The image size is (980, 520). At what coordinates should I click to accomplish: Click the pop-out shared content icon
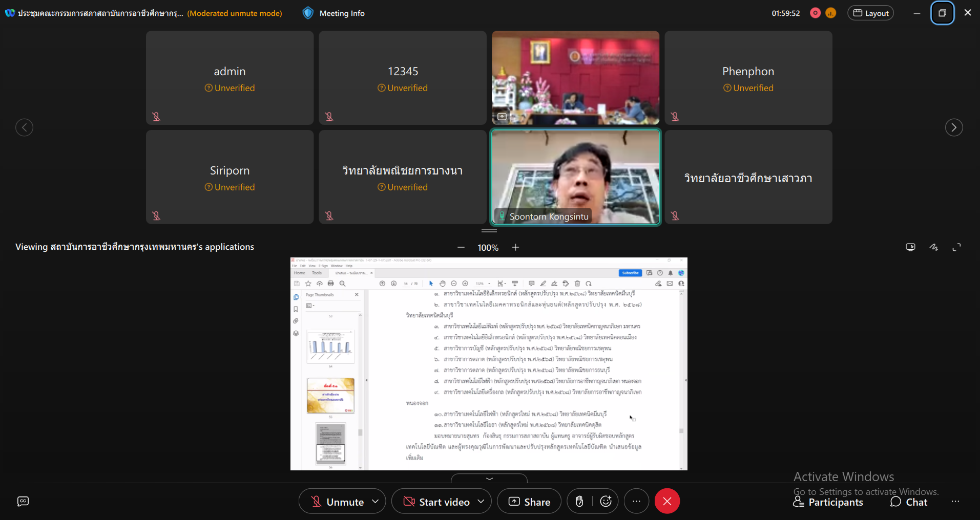pos(910,247)
